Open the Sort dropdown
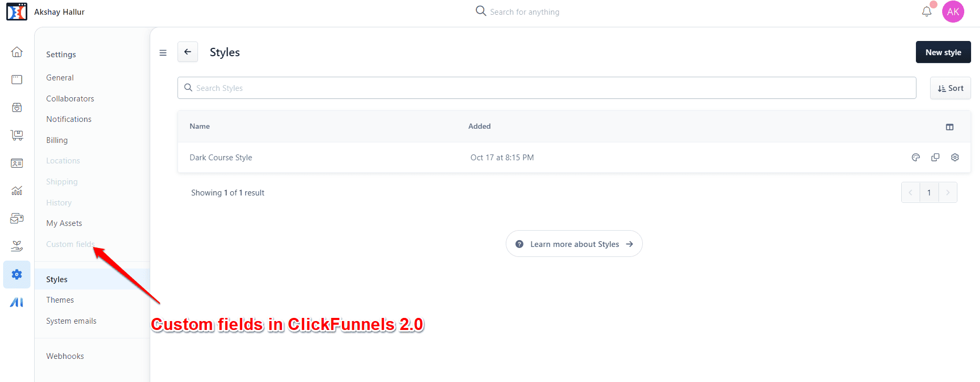 pyautogui.click(x=951, y=88)
